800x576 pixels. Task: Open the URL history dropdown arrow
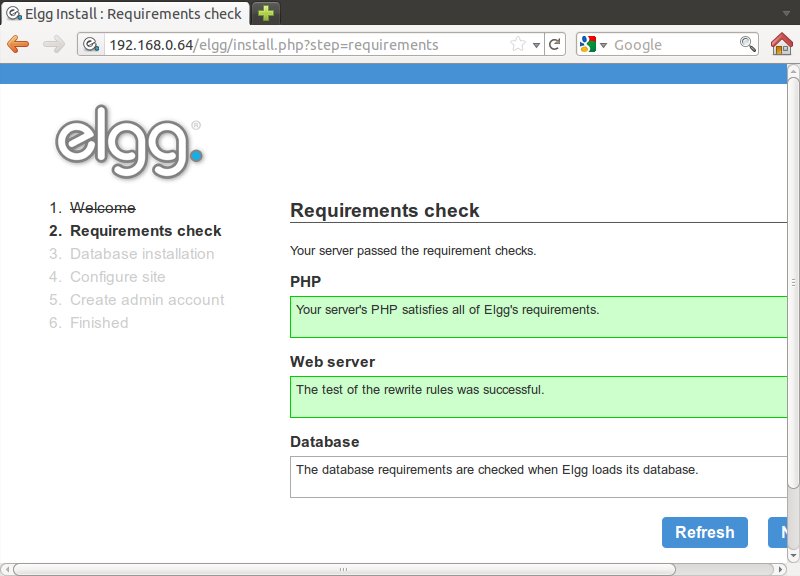[x=536, y=45]
